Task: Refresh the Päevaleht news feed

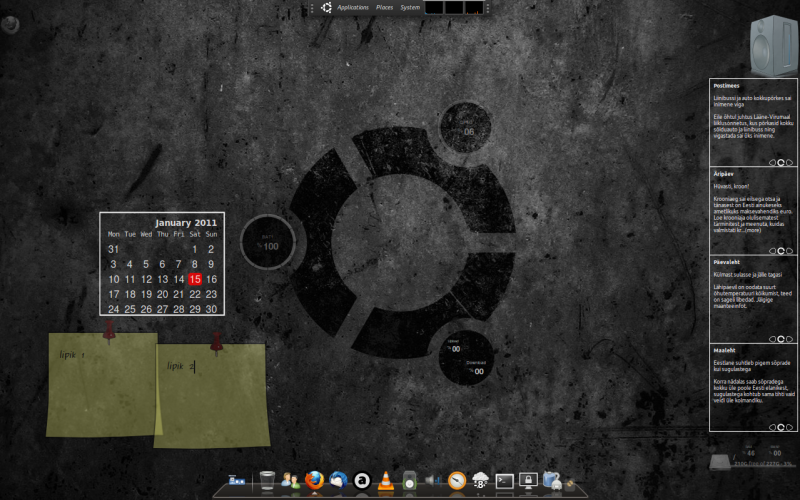Action: coord(781,339)
